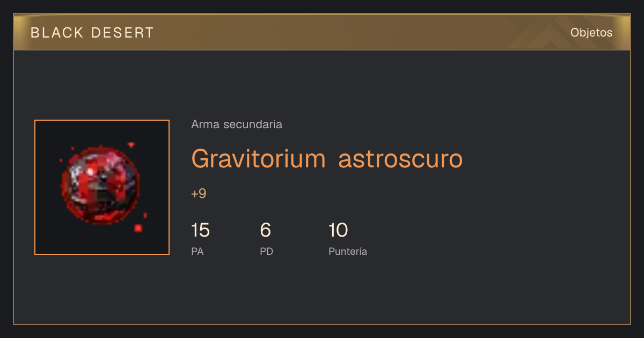644x338 pixels.
Task: Click the Gravitorium astroscuro item name
Action: pos(327,159)
